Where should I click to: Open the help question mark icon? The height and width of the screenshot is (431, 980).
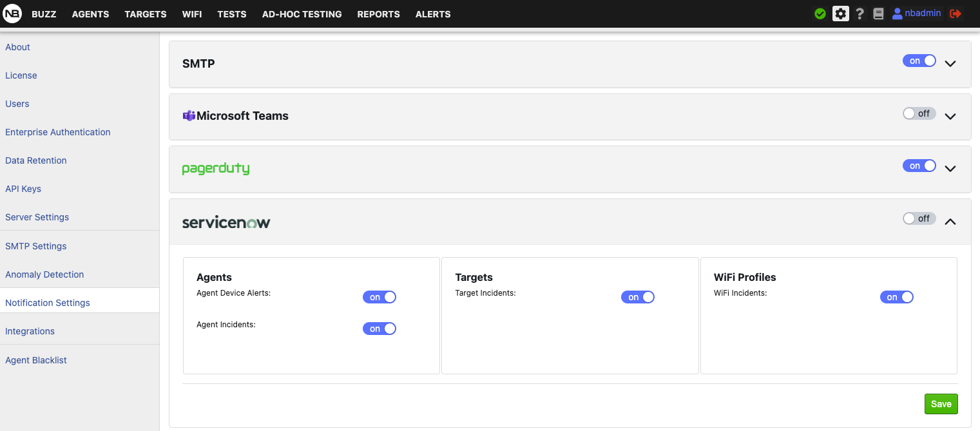(x=860, y=14)
